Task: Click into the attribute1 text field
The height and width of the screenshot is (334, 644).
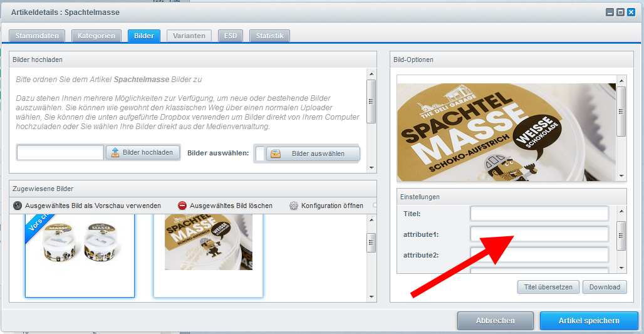Action: [x=539, y=234]
